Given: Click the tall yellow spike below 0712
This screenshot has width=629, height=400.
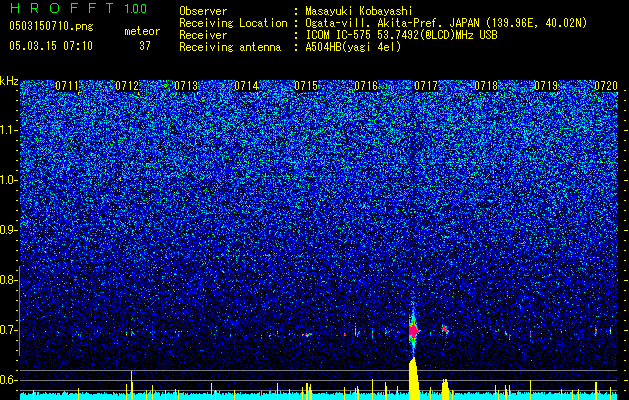Looking at the screenshot, I should [x=132, y=385].
